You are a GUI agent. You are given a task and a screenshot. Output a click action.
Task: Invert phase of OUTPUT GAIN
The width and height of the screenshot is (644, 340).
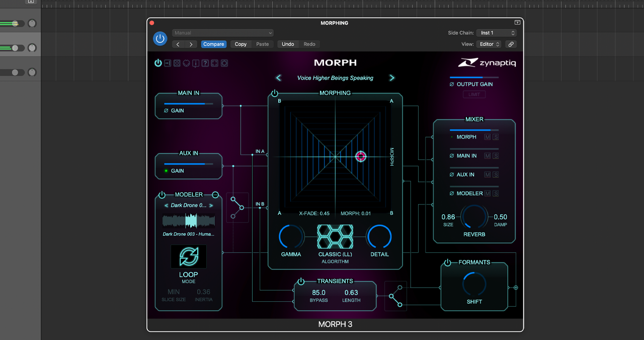[x=452, y=84]
